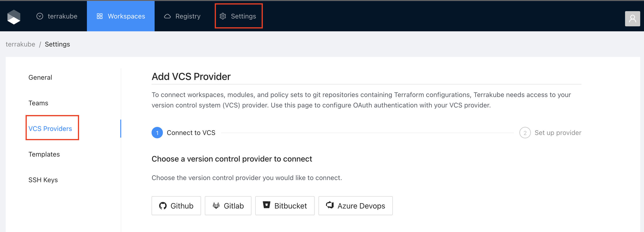Click the Settings gear icon
Image resolution: width=644 pixels, height=232 pixels.
pos(223,16)
